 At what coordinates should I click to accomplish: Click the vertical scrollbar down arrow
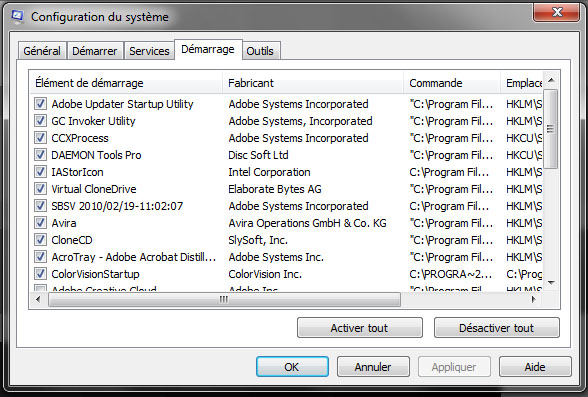551,283
